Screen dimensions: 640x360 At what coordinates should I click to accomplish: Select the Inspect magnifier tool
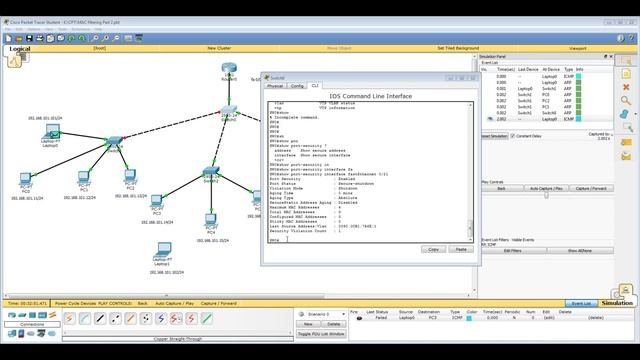[x=625, y=100]
